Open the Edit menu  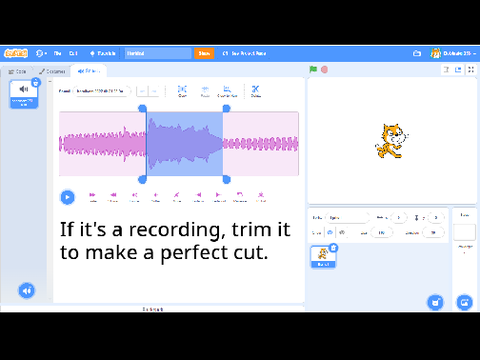coord(73,53)
